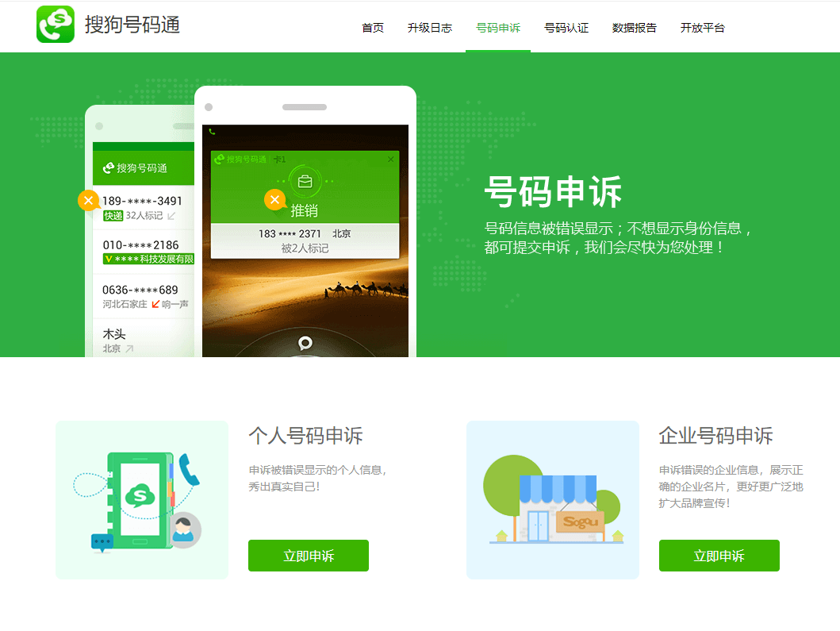
Task: Click the speech bubble icon at phone bottom
Action: click(x=305, y=343)
